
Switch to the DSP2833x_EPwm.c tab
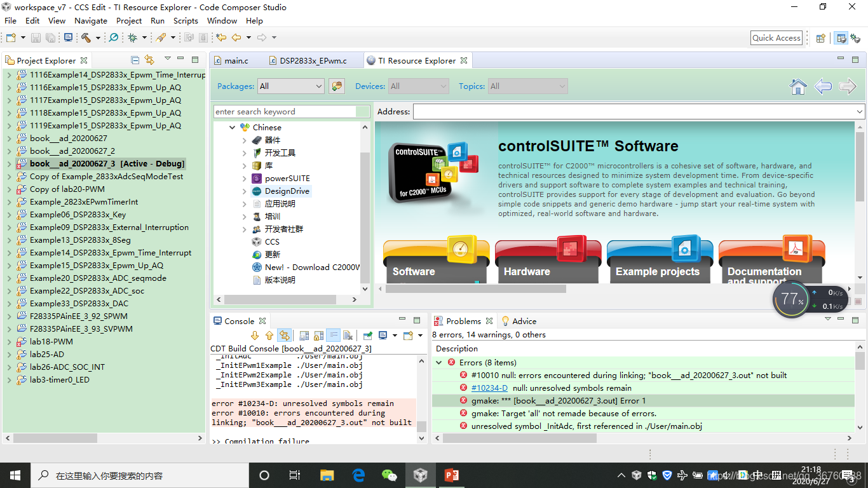(x=313, y=60)
